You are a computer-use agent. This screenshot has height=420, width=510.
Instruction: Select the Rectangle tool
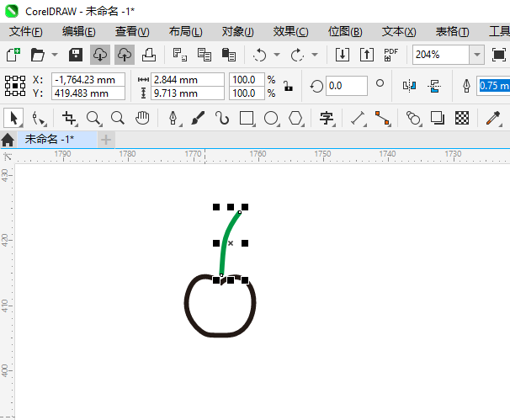(247, 118)
